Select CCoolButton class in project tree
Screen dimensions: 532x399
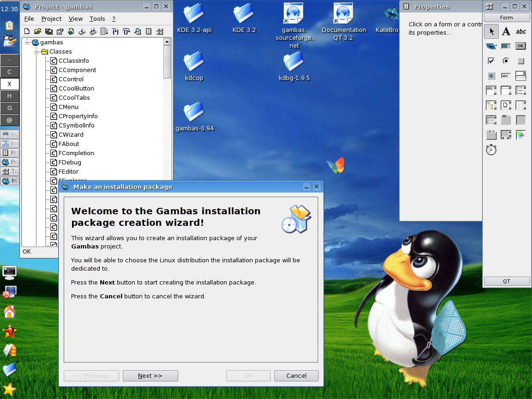click(x=76, y=89)
